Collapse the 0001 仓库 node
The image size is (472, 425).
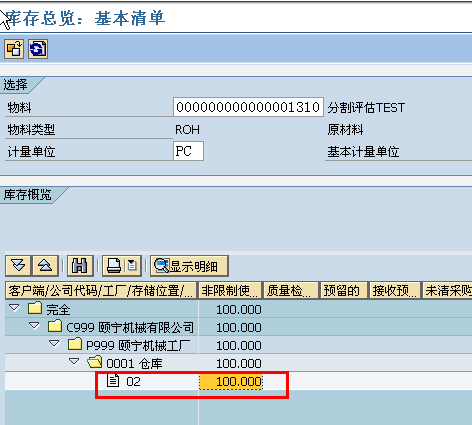pos(74,361)
